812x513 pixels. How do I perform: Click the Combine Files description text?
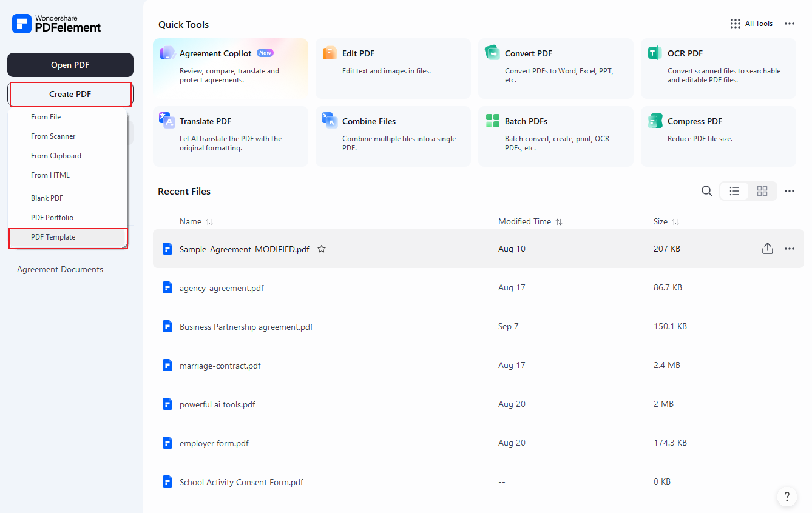coord(399,143)
